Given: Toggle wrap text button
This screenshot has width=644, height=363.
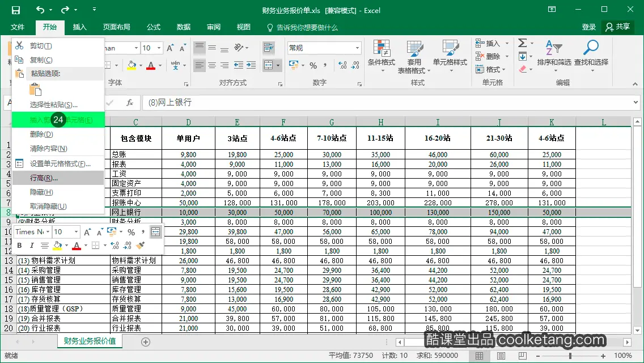Looking at the screenshot, I should (269, 48).
